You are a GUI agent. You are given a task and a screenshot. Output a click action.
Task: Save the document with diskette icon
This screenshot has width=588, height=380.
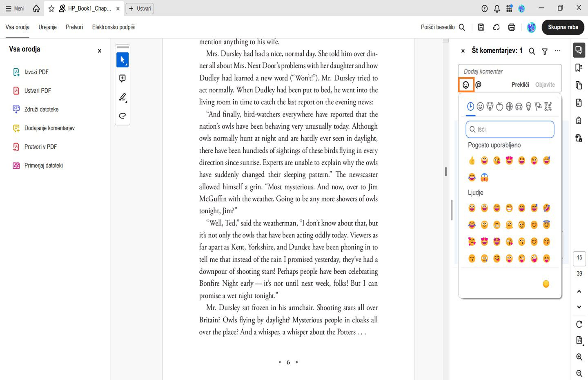pyautogui.click(x=481, y=27)
